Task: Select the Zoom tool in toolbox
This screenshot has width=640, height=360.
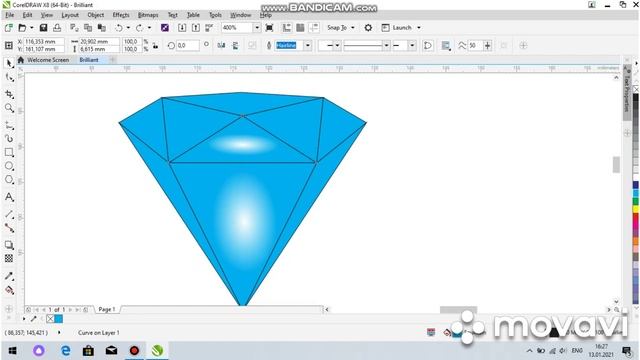Action: point(9,108)
